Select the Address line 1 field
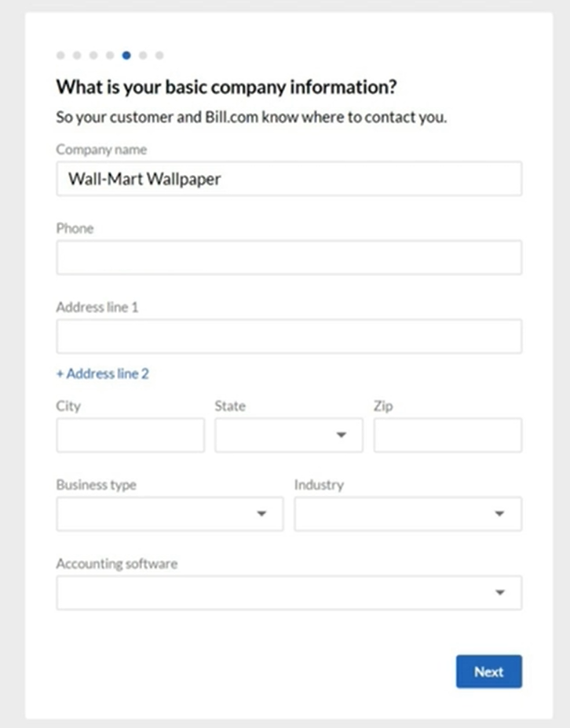 [289, 337]
